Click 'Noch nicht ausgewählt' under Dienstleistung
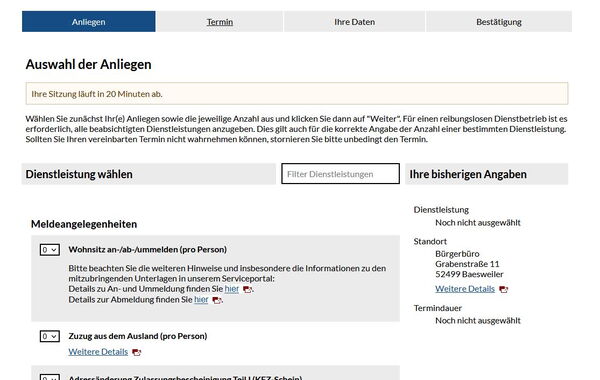The width and height of the screenshot is (600, 380). pos(478,222)
